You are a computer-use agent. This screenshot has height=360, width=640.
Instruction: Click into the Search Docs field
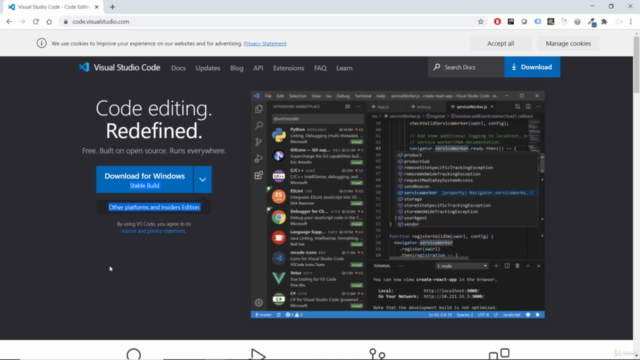pos(466,67)
